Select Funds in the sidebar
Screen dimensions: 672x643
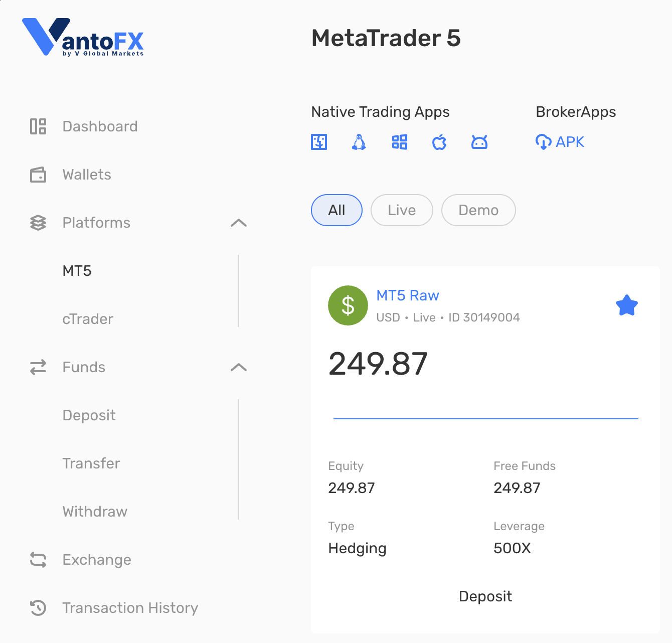coord(84,367)
